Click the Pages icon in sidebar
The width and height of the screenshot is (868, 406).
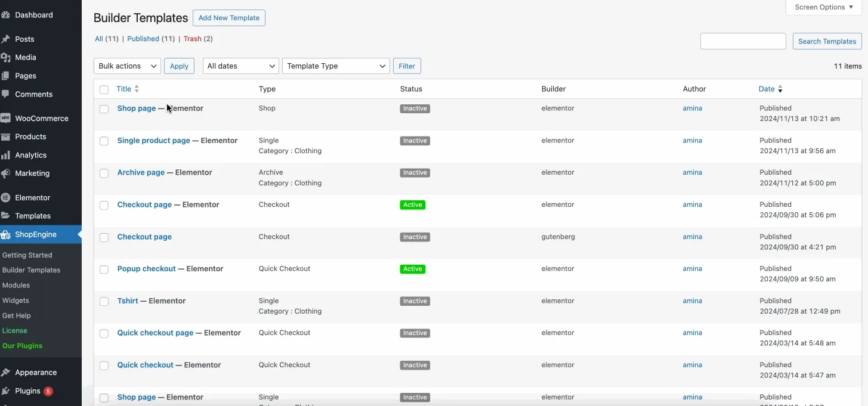tap(5, 76)
